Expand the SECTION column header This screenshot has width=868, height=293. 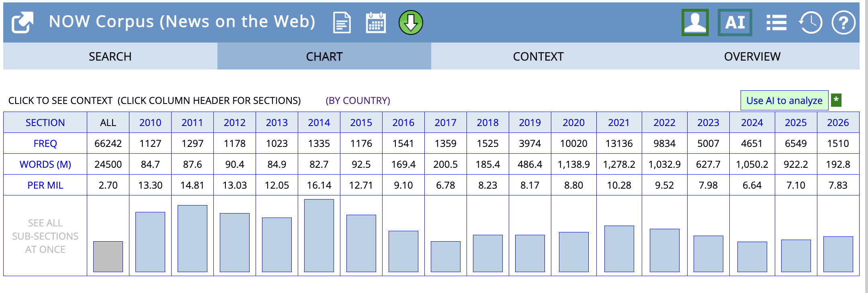click(45, 122)
